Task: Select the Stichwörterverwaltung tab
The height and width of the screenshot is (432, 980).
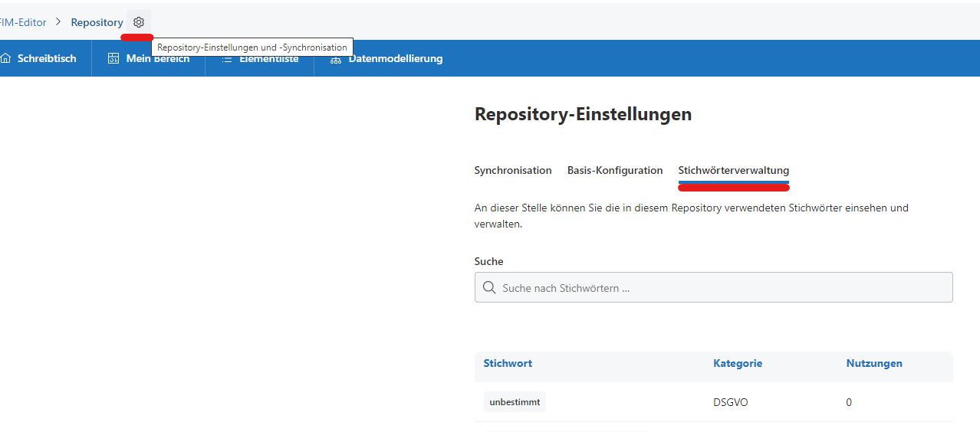Action: pos(733,170)
